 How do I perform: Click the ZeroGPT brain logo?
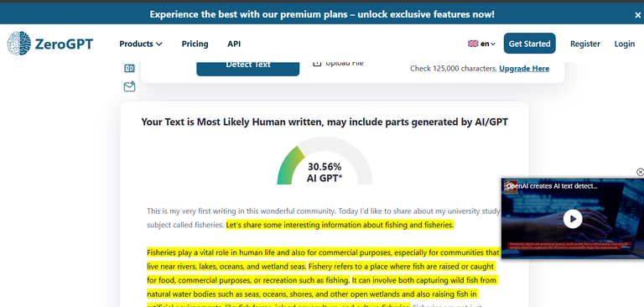click(19, 44)
